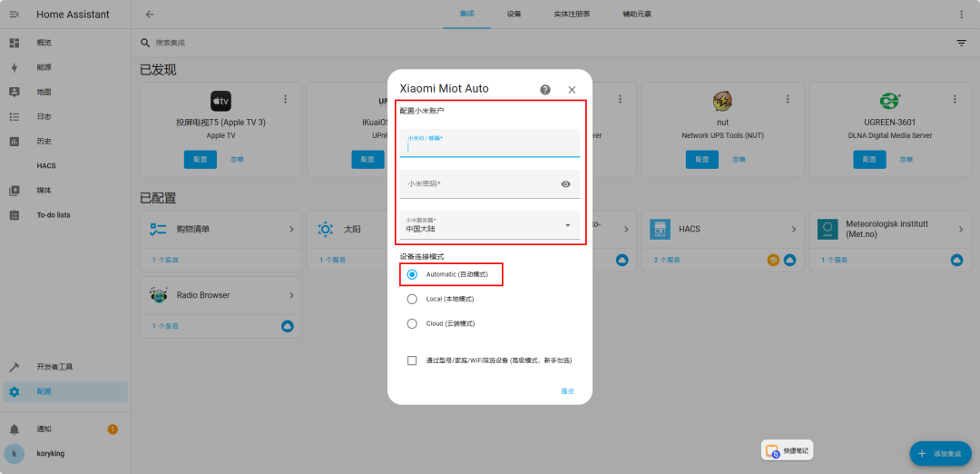Open the 概览 overview dashboard

click(x=65, y=43)
